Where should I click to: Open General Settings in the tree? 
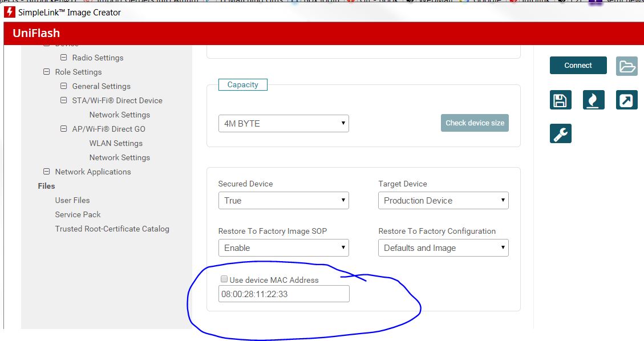(102, 86)
